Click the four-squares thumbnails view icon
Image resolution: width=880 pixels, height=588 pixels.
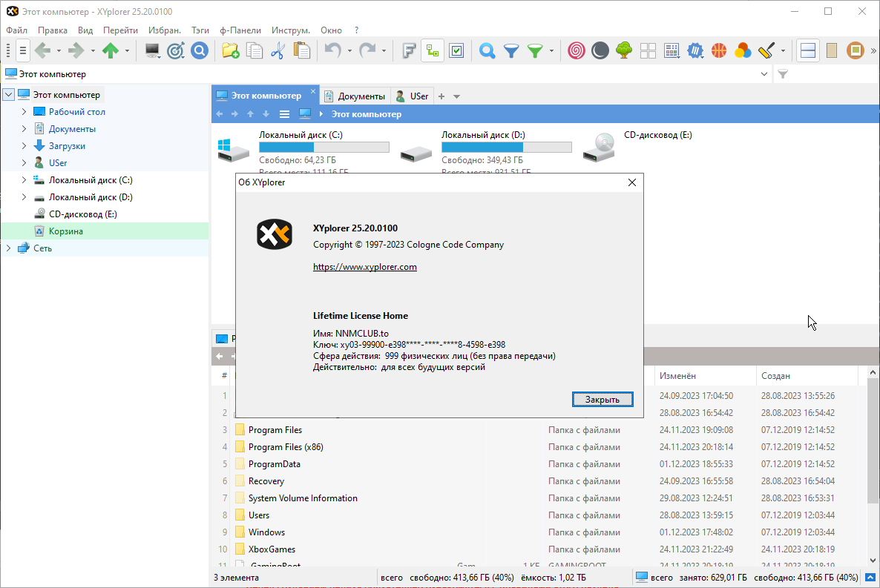[x=648, y=50]
